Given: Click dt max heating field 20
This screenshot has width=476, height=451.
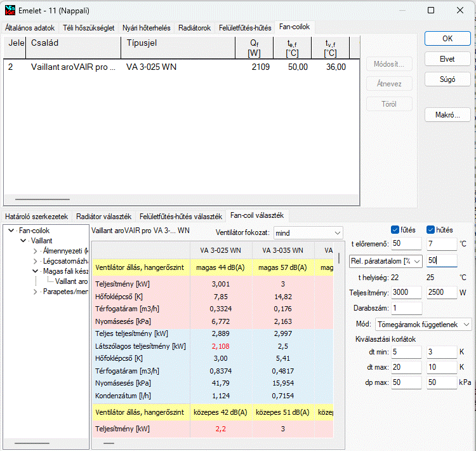Looking at the screenshot, I should [x=406, y=367].
